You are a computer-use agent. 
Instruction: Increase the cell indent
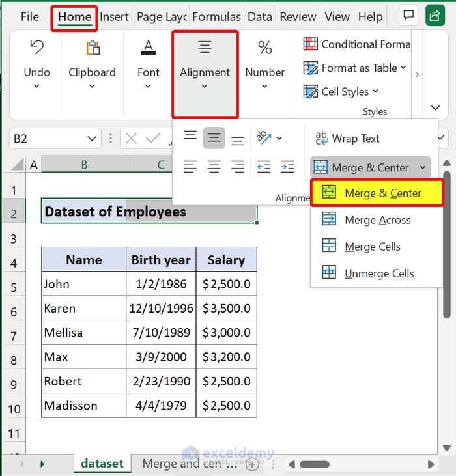click(x=287, y=166)
